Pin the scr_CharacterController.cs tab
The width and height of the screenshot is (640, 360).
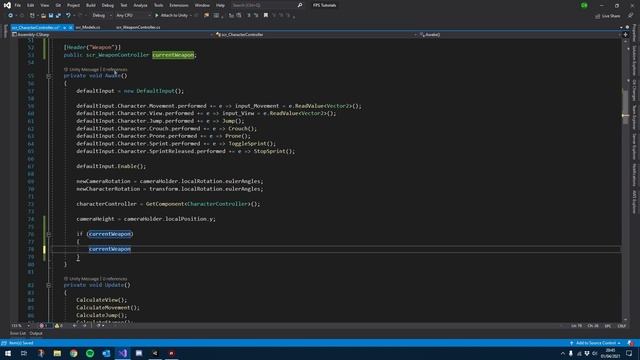coord(64,27)
